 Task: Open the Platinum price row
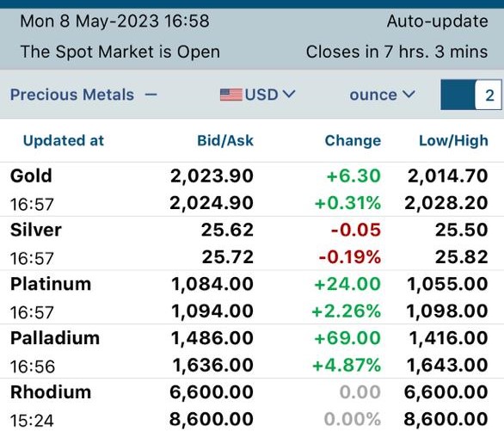point(252,298)
